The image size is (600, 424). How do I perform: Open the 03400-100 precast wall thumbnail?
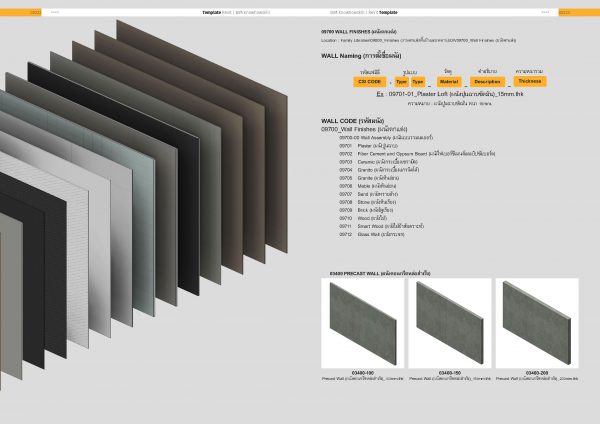[x=362, y=323]
